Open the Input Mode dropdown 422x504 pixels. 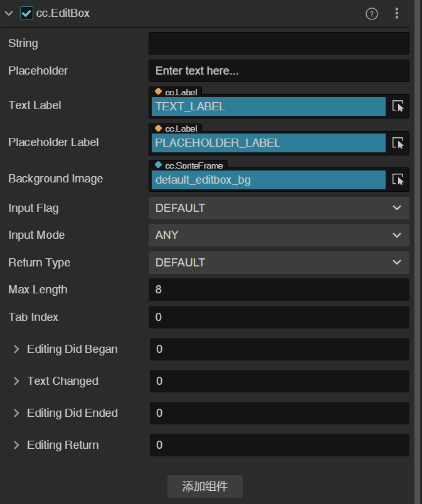(278, 235)
